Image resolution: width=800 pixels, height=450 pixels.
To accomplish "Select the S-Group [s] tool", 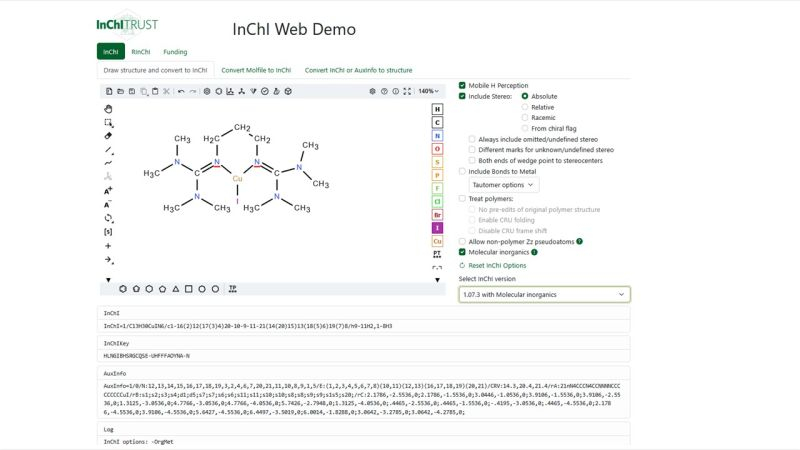I will [x=108, y=231].
